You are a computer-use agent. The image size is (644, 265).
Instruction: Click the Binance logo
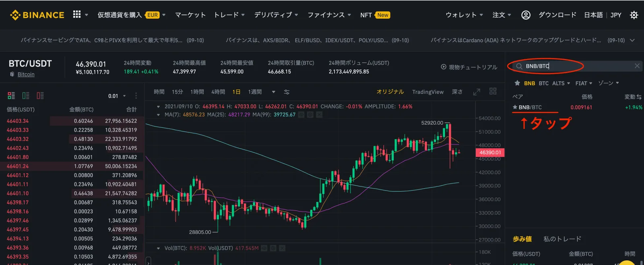[x=37, y=15]
